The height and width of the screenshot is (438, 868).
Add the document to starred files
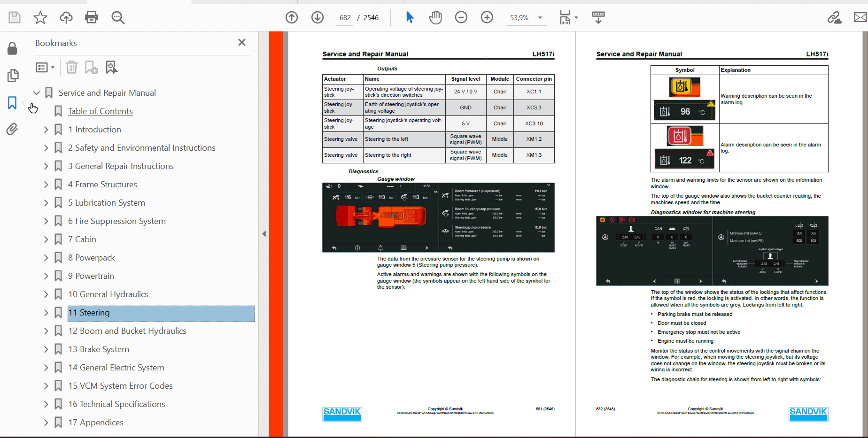tap(40, 18)
